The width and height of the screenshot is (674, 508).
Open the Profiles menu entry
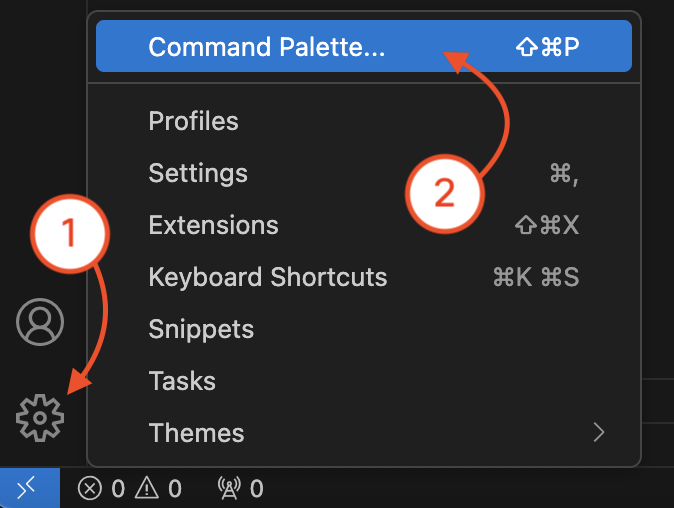[194, 121]
